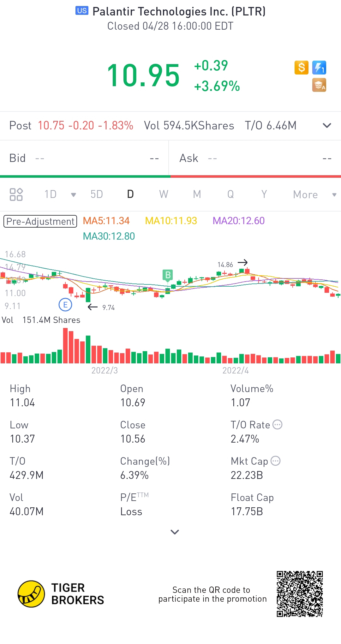Tap the current price 10.95
Image resolution: width=341 pixels, height=644 pixels.
pos(143,76)
